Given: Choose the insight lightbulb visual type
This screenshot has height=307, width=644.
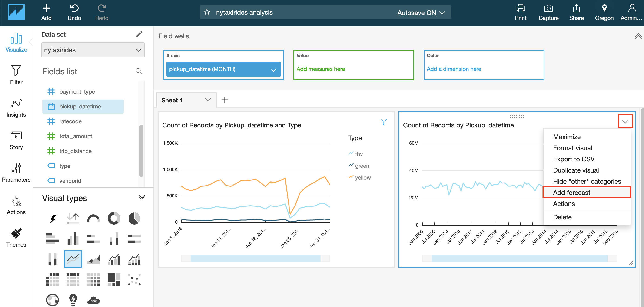Looking at the screenshot, I should pyautogui.click(x=73, y=300).
